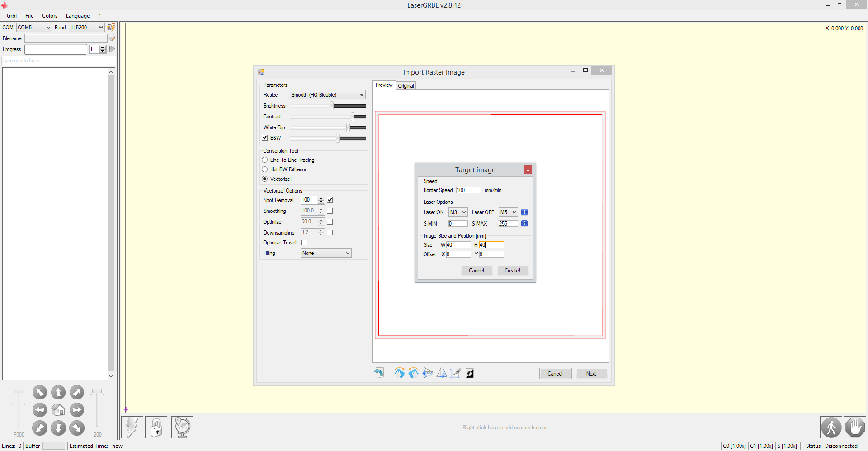Screen dimensions: 868x451
Task: Select 1bit BW Dithering radio button
Action: coord(265,169)
